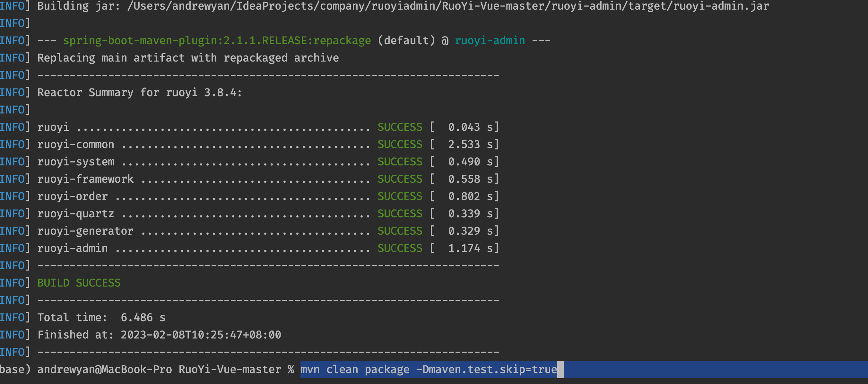Click SUCCESS status on the ruoyi-common row
This screenshot has width=868, height=384.
(x=400, y=144)
